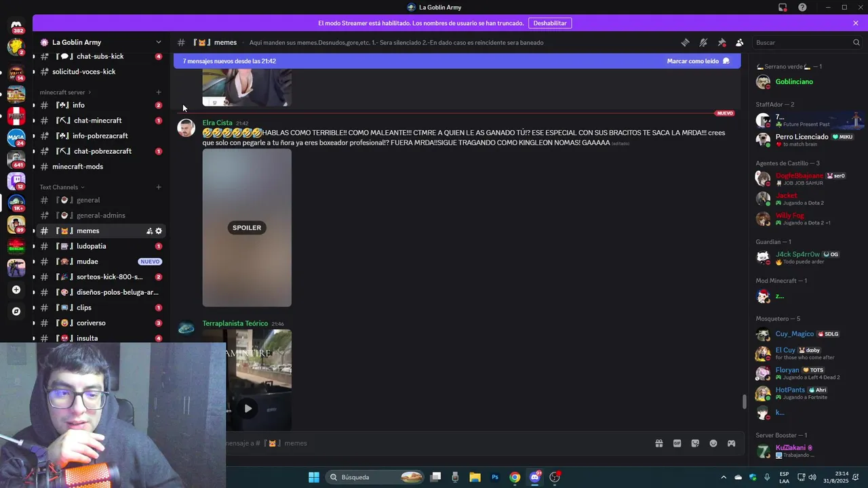Open the chat-pobrezacraft channel
Viewport: 868px width, 488px height.
pyautogui.click(x=101, y=151)
